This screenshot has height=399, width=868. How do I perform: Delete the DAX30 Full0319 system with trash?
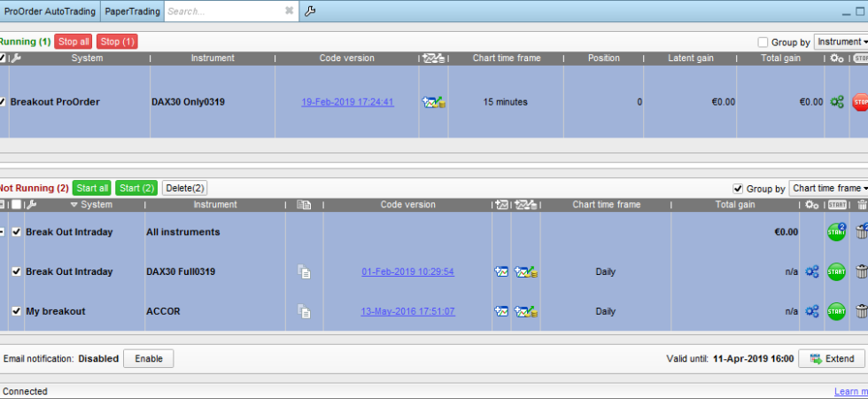point(861,271)
